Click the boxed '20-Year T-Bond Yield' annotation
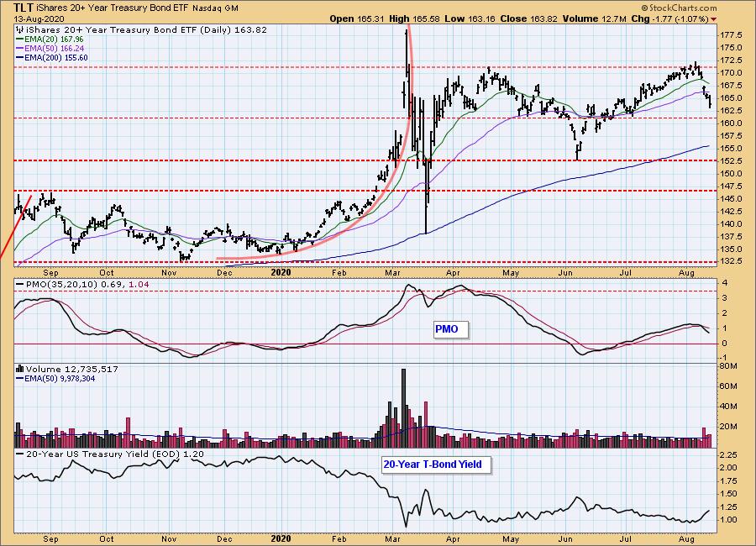This screenshot has width=756, height=546. pyautogui.click(x=436, y=465)
